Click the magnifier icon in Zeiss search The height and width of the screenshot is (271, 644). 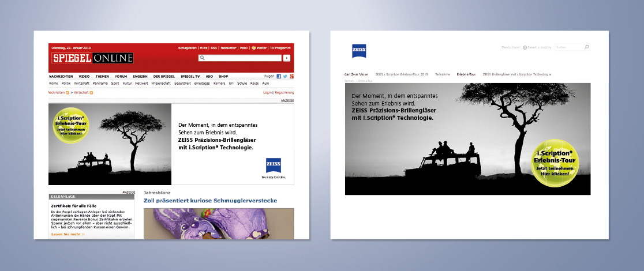tap(587, 47)
